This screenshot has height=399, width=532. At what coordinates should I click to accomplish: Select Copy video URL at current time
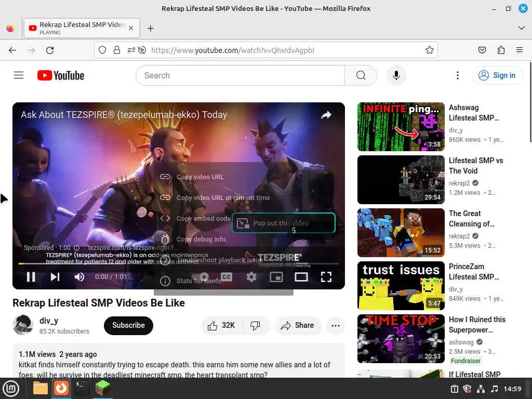(x=223, y=197)
